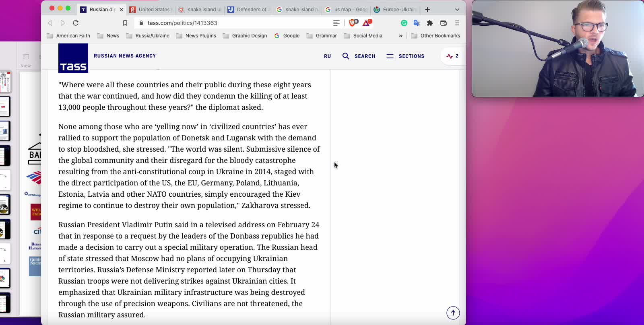This screenshot has width=644, height=325.
Task: Open the Graphic Design bookmarks folder
Action: coord(245,36)
